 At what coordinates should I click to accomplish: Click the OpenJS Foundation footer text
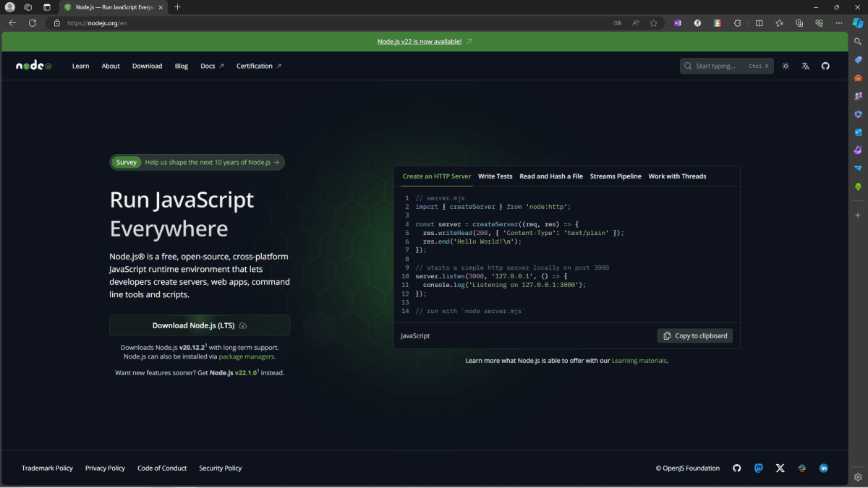pos(688,468)
